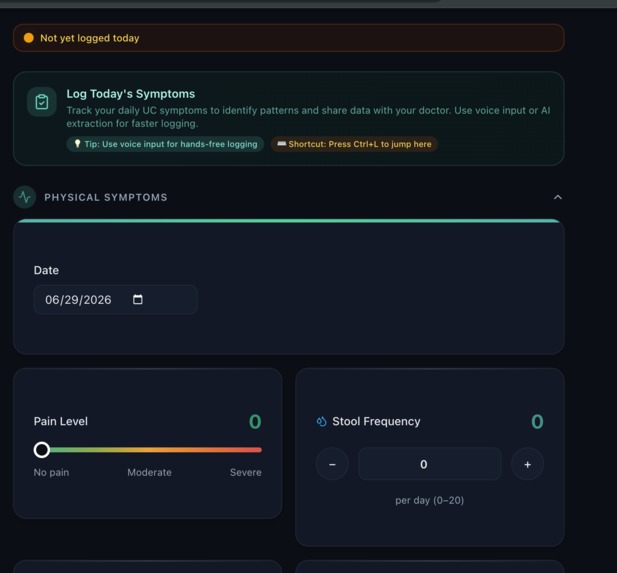Click the orange dot status indicator
Image resolution: width=617 pixels, height=573 pixels.
pos(29,38)
